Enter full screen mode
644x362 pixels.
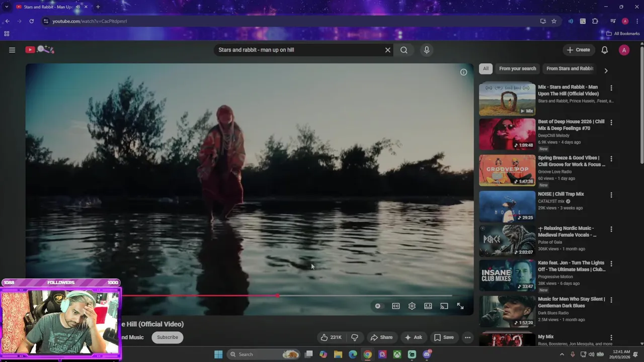point(460,306)
